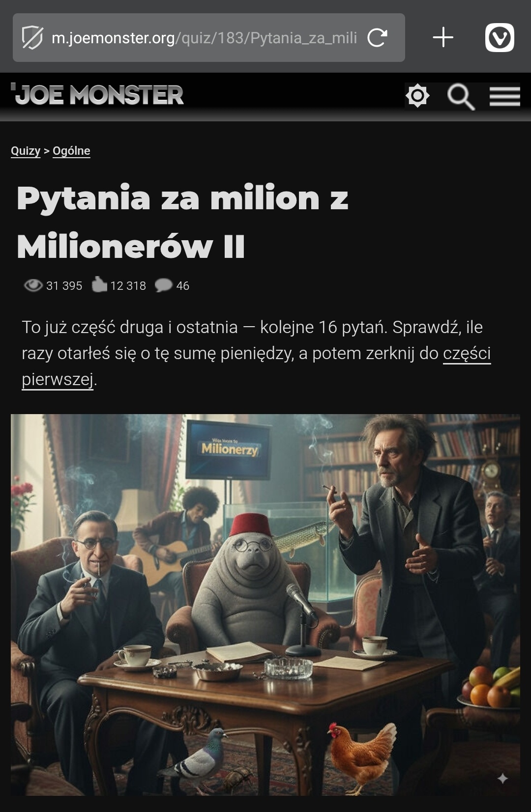The height and width of the screenshot is (812, 531).
Task: Tap the Joe Monster logo
Action: (x=97, y=95)
